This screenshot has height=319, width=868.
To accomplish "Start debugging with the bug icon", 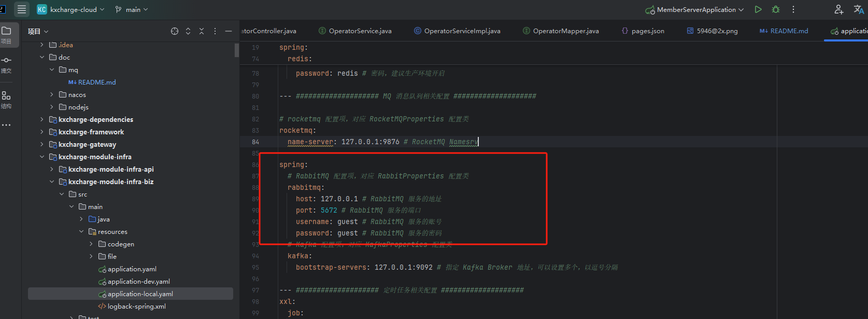I will [x=775, y=9].
